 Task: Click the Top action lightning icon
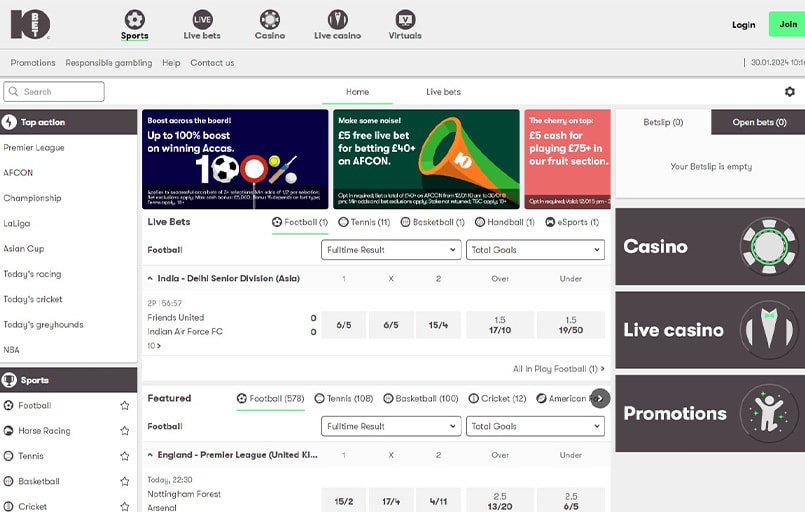coord(9,122)
